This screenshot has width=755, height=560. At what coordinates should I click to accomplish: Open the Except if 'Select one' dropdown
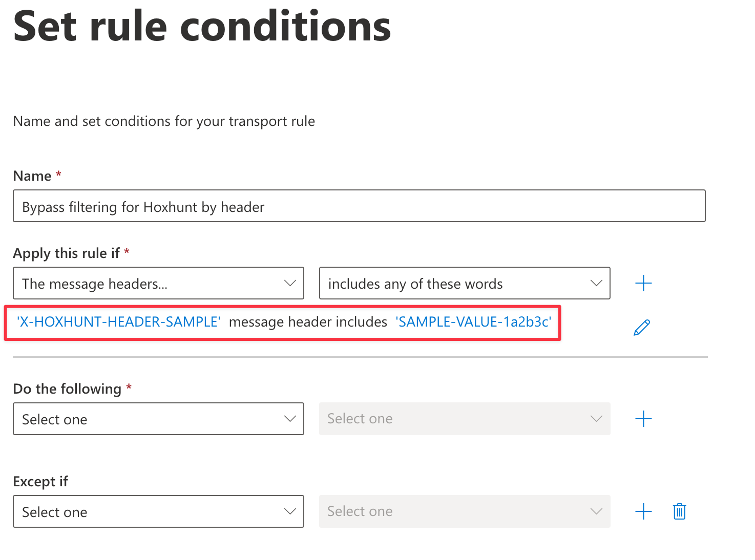[x=158, y=511]
